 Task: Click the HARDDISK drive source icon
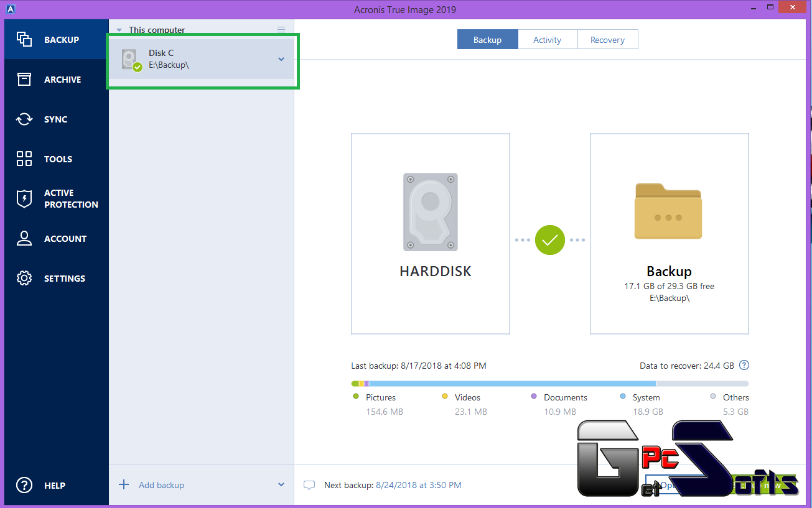click(431, 212)
